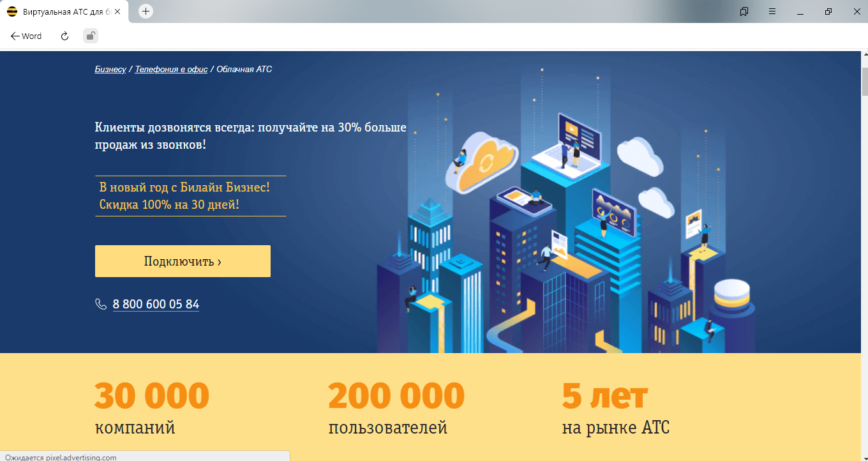Image resolution: width=868 pixels, height=461 pixels.
Task: Click the promo text Скидка 100% на 30 дней
Action: 169,205
